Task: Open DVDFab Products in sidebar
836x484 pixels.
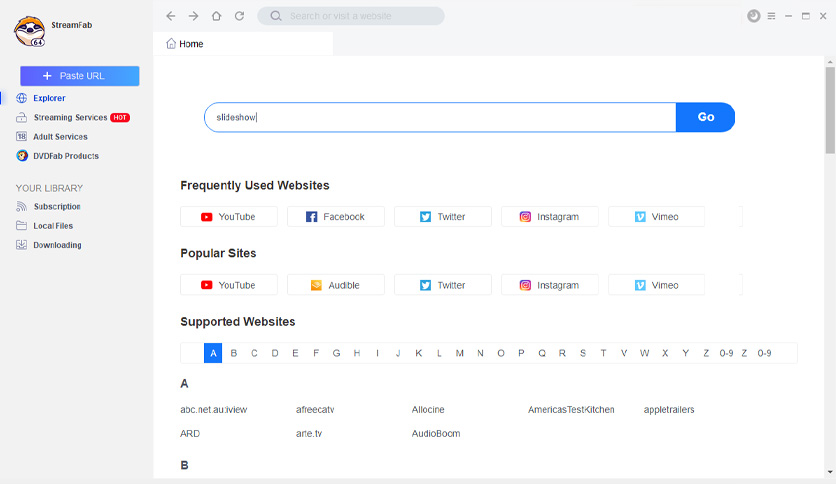Action: click(x=66, y=156)
